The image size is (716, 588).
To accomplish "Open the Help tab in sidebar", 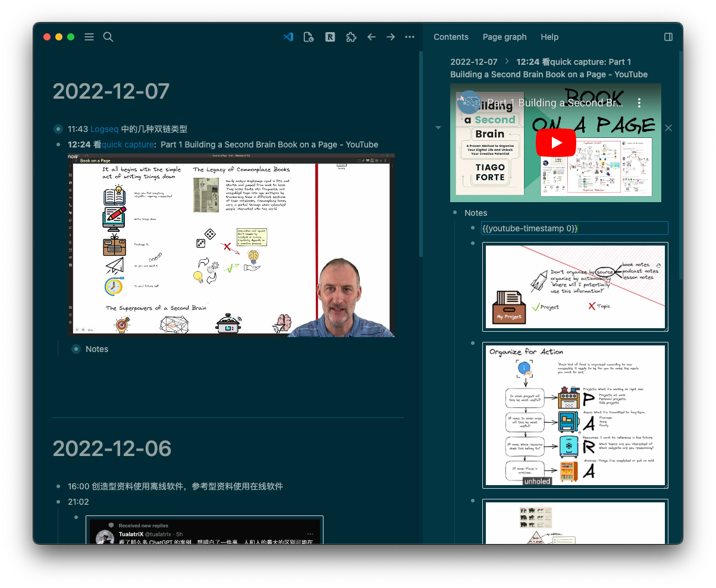I will tap(549, 37).
